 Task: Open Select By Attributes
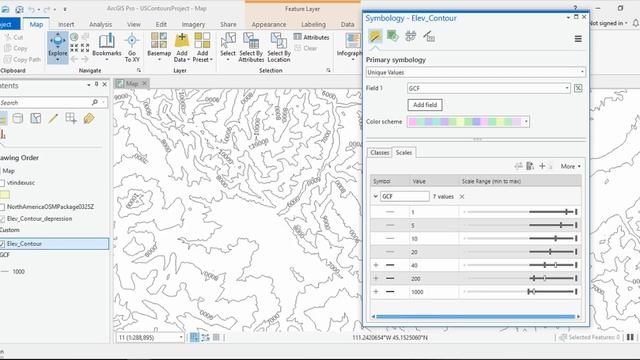(x=251, y=47)
